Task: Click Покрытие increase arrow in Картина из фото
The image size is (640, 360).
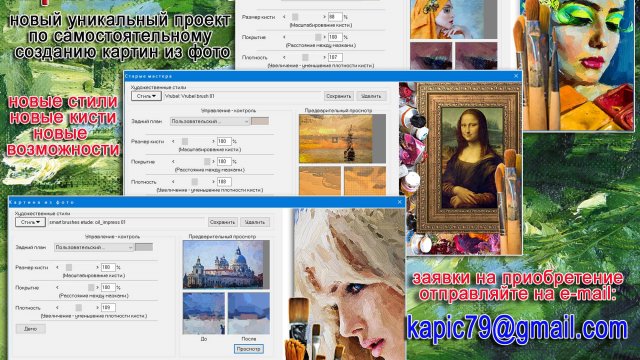Action: [x=97, y=288]
